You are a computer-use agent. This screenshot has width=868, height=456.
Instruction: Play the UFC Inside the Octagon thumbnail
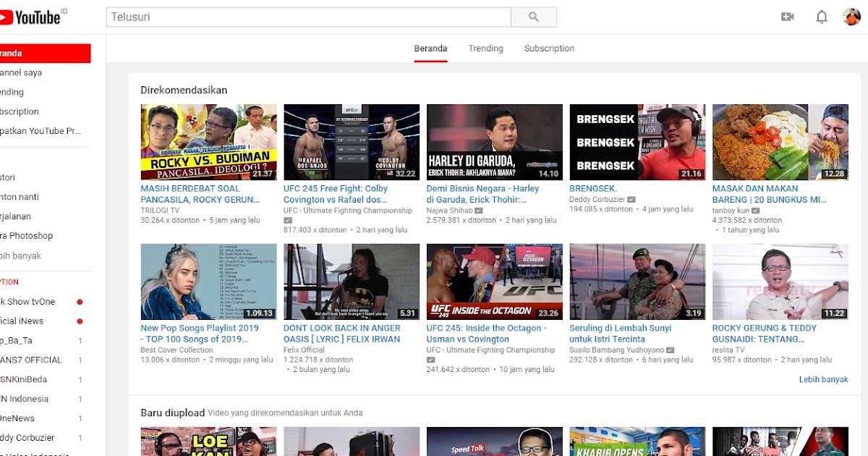495,282
